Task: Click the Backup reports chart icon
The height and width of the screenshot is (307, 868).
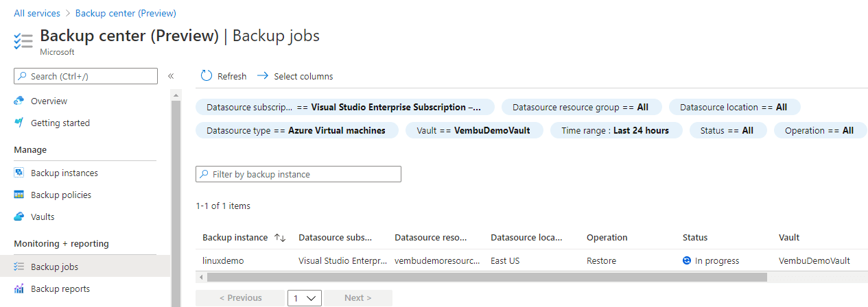Action: pos(19,288)
